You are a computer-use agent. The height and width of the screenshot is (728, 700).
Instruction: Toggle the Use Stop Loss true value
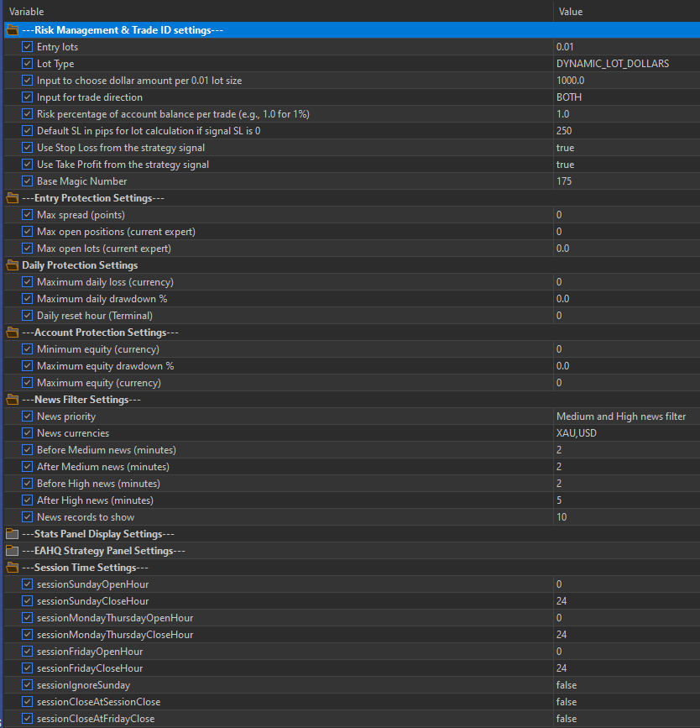click(565, 148)
